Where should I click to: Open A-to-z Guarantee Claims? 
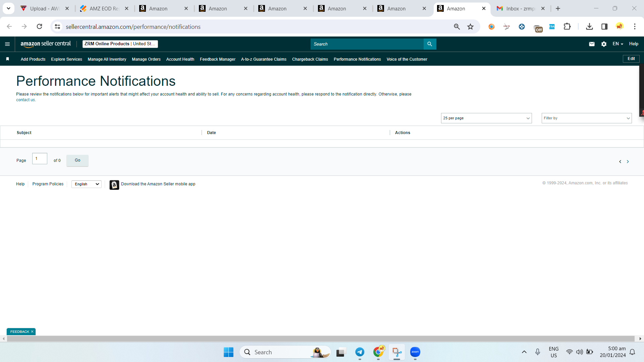(264, 59)
